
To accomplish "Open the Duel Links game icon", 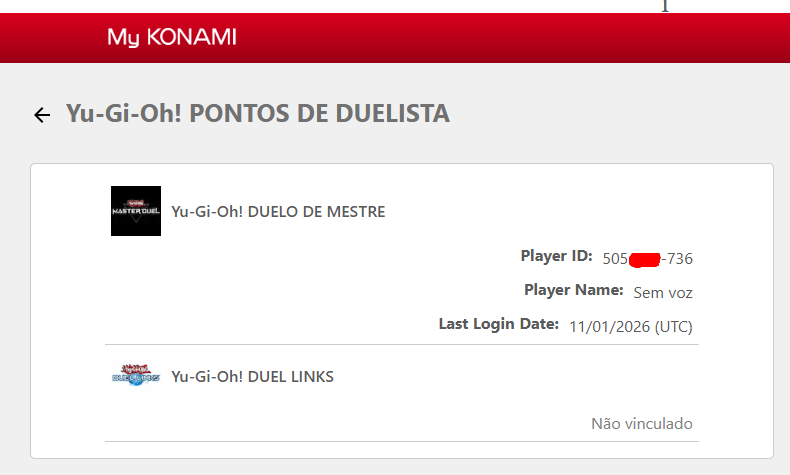I will (x=136, y=376).
